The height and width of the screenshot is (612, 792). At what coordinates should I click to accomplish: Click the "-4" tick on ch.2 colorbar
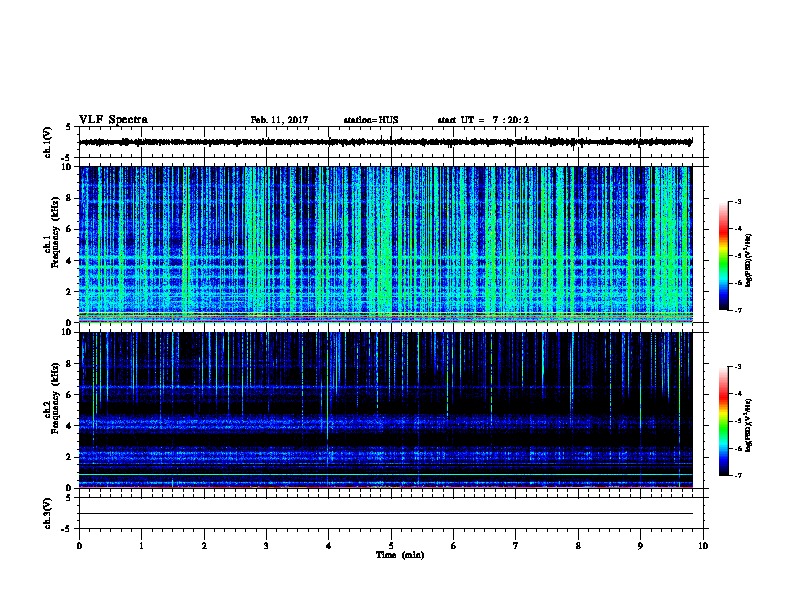coord(737,394)
